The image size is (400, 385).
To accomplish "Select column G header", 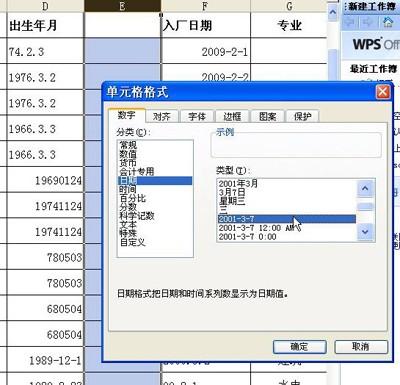I will pyautogui.click(x=289, y=6).
